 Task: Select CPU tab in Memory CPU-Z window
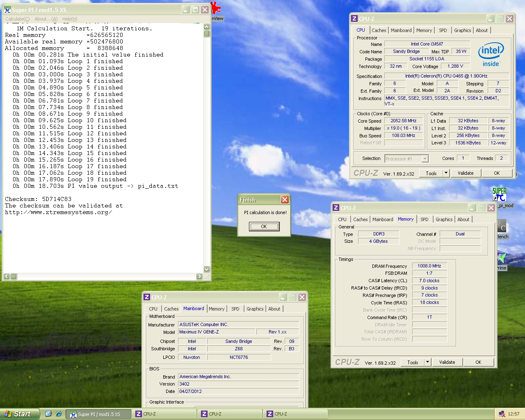click(342, 219)
